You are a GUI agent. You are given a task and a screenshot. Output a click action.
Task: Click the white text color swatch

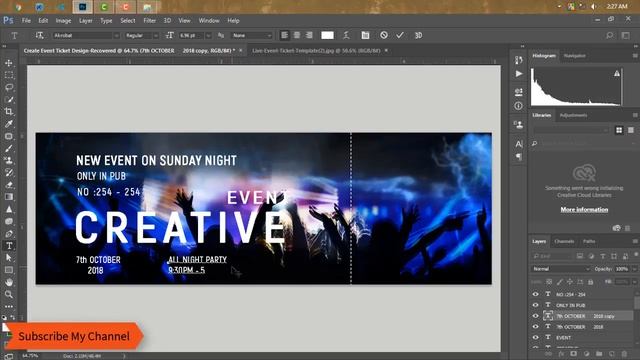327,36
